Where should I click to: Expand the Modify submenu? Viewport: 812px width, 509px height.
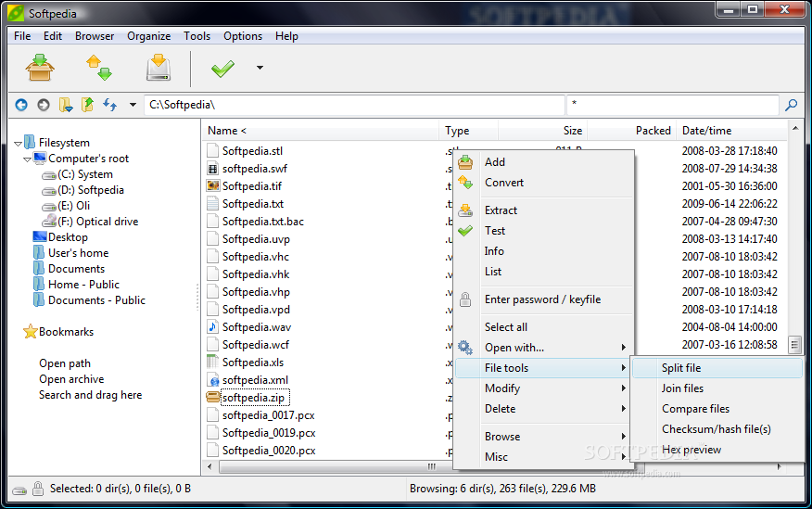pos(544,388)
